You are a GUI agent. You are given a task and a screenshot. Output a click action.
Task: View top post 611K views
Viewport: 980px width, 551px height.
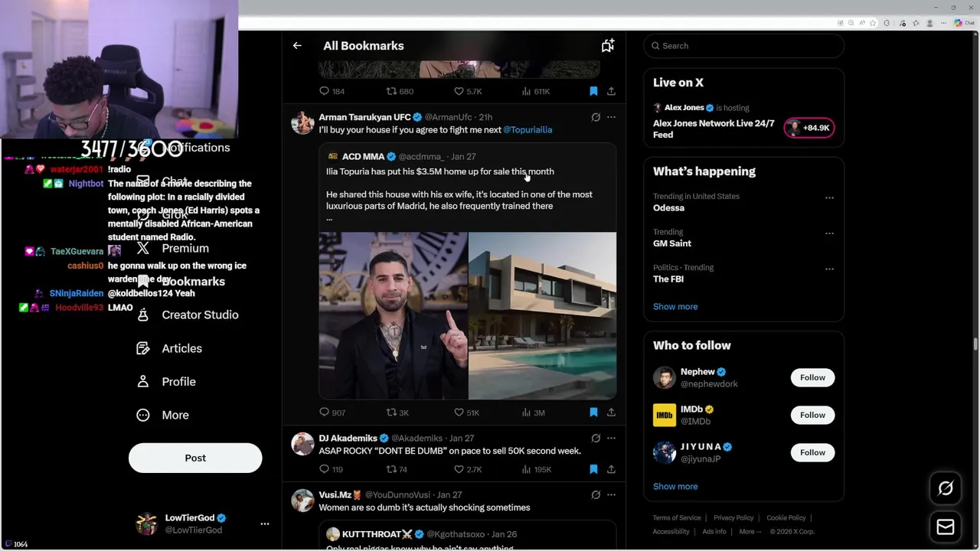point(535,91)
